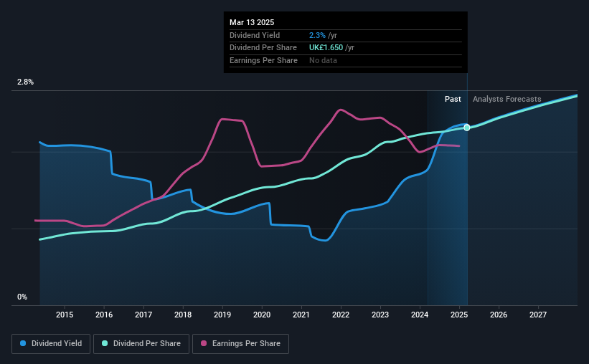Click the UK£1.650 dividend per share value

[326, 48]
